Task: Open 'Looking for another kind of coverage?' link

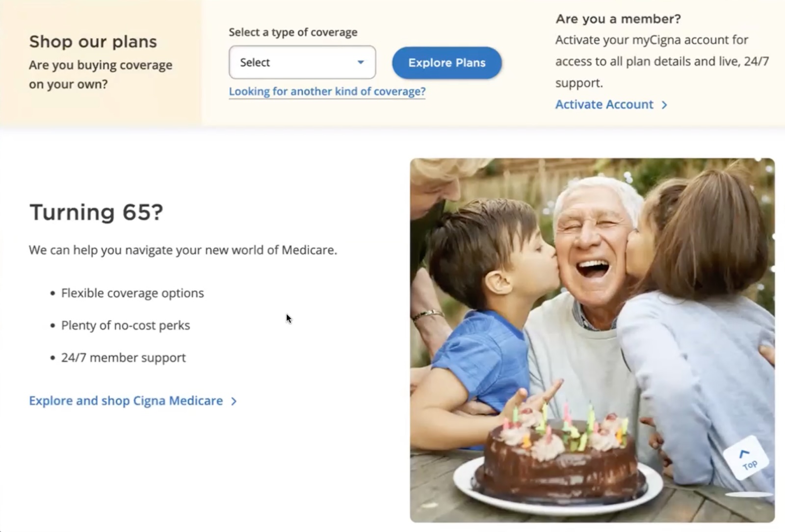Action: 327,91
